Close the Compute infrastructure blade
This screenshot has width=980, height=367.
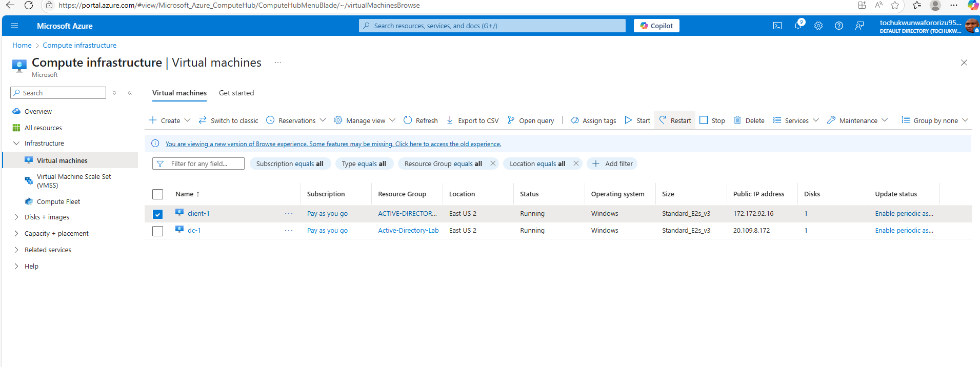click(x=964, y=63)
